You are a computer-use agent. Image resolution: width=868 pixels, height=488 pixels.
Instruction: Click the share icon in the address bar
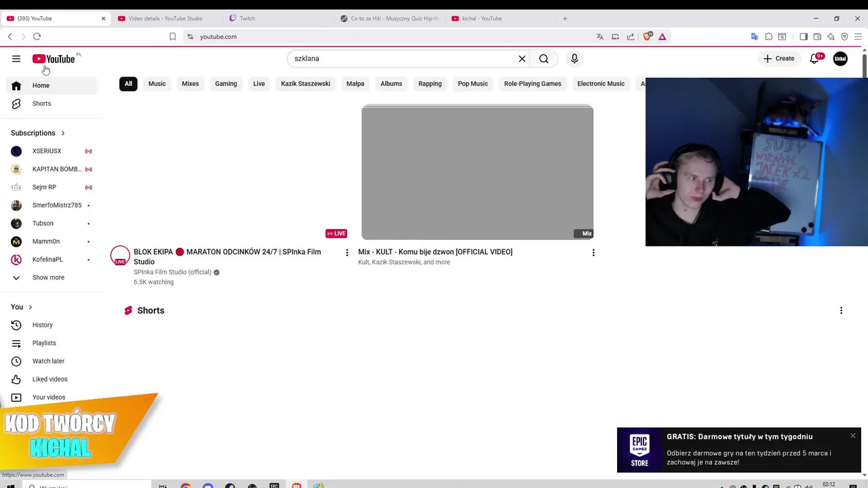coord(631,37)
